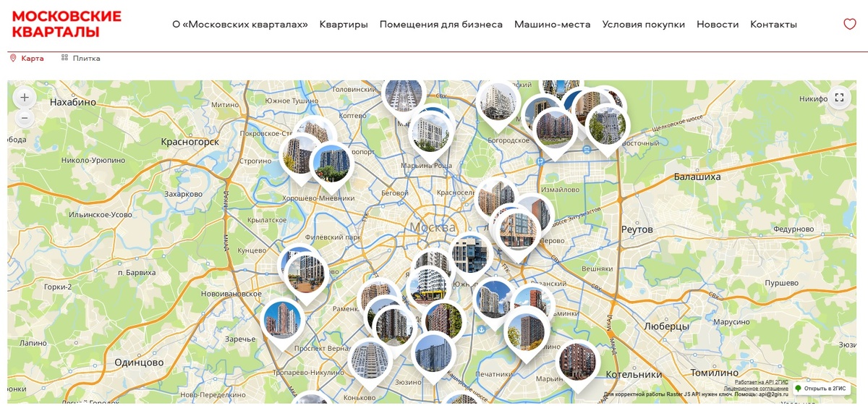
Task: Click the Люберцы map label
Action: (x=666, y=327)
